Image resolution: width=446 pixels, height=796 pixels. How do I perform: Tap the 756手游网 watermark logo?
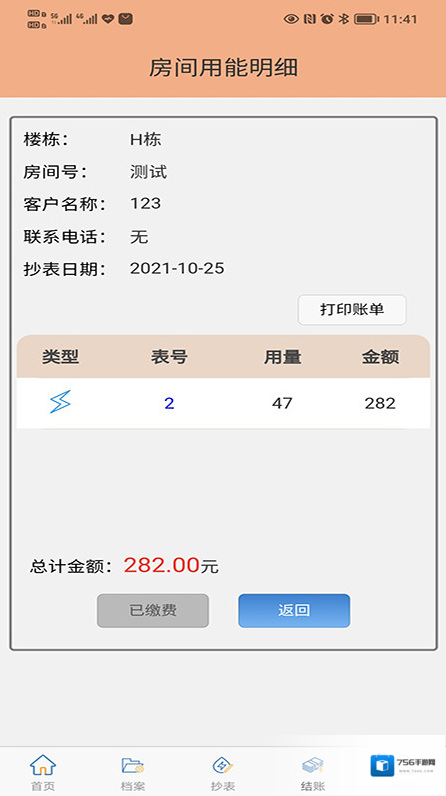(403, 766)
